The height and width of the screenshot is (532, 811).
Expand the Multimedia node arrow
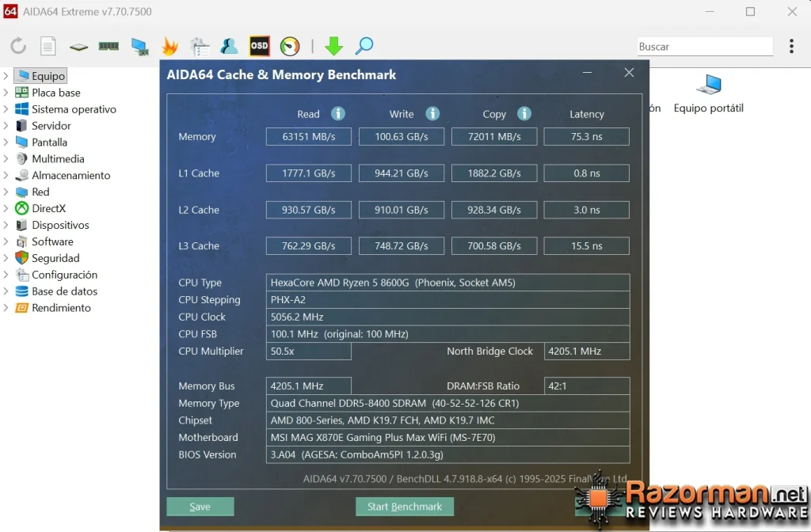point(6,158)
